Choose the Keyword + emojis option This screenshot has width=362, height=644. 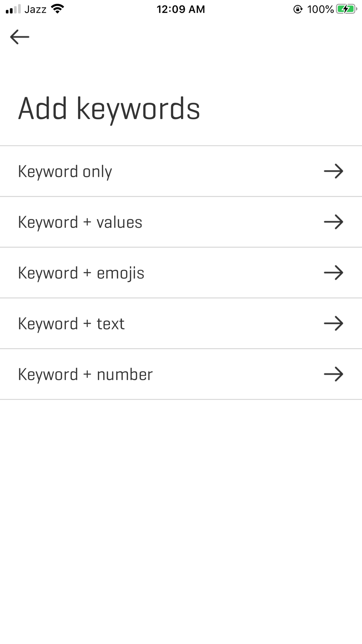[x=181, y=273]
